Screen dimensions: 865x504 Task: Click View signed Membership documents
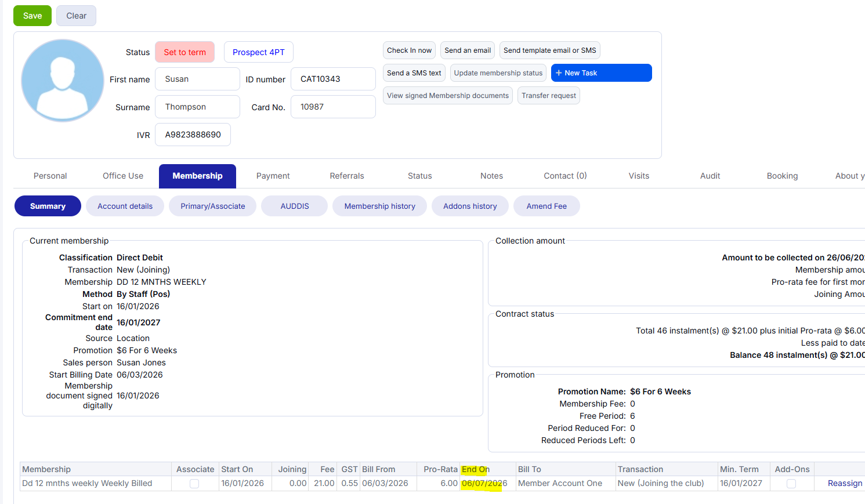(x=448, y=96)
